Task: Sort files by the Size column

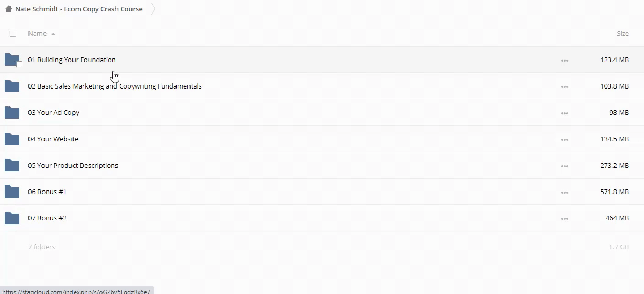Action: click(622, 33)
